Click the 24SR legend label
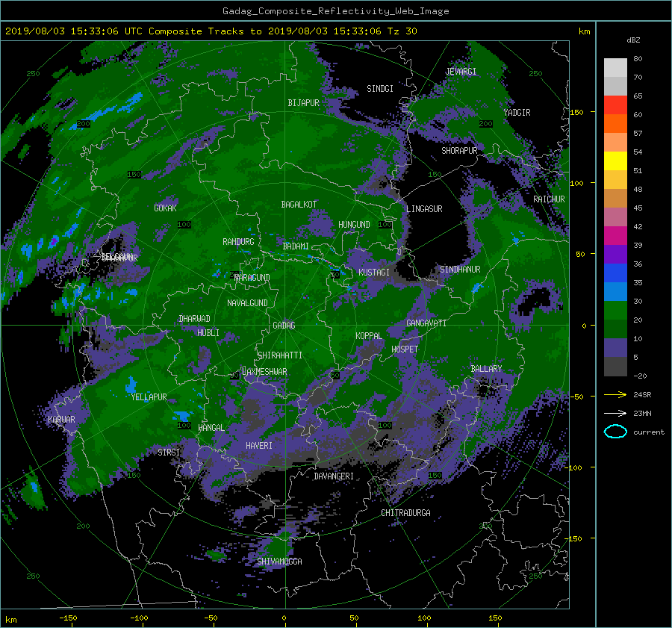 point(642,394)
